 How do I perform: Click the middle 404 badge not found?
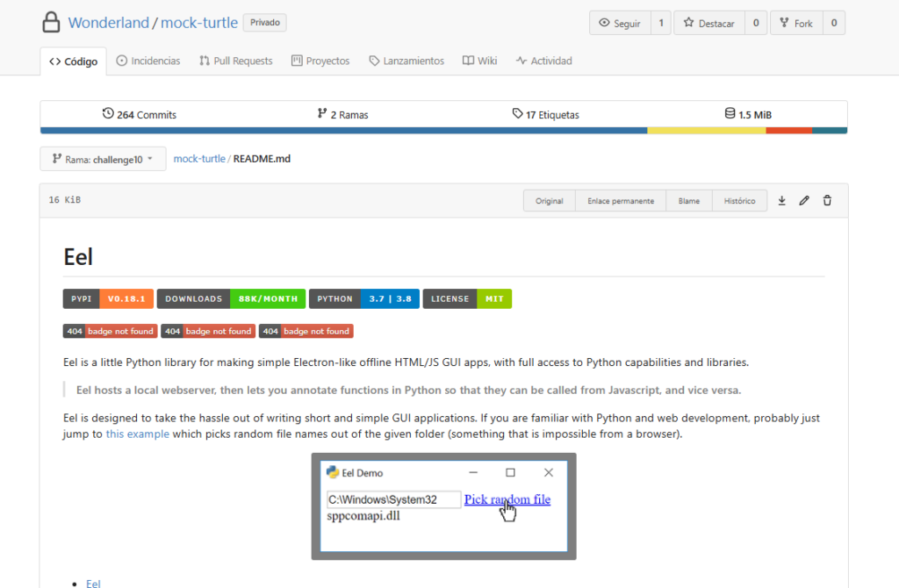pos(208,331)
